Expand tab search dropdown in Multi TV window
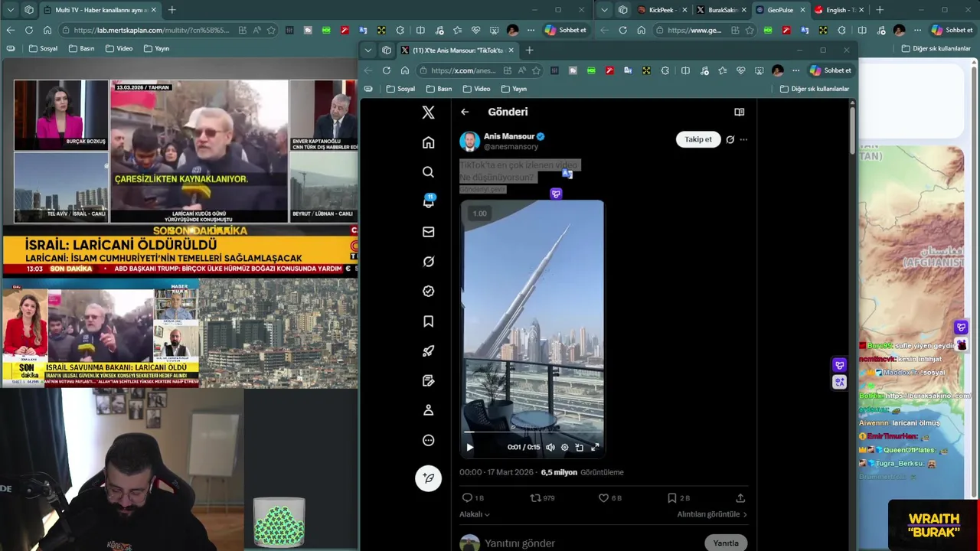The image size is (980, 551). tap(10, 10)
